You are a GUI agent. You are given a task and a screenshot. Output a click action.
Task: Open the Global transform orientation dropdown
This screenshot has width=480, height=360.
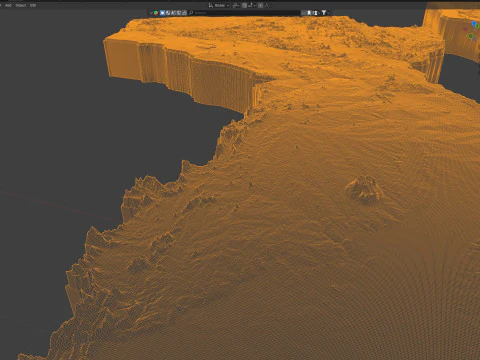click(x=219, y=5)
